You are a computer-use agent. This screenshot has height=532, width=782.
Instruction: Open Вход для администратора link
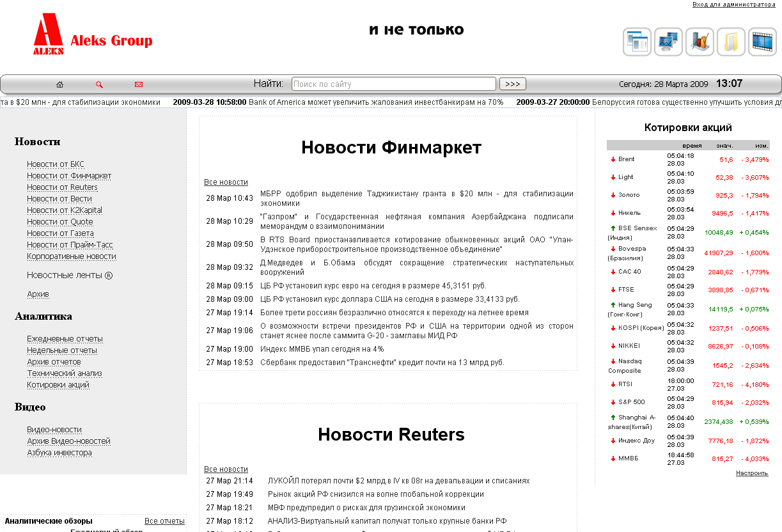[x=733, y=4]
